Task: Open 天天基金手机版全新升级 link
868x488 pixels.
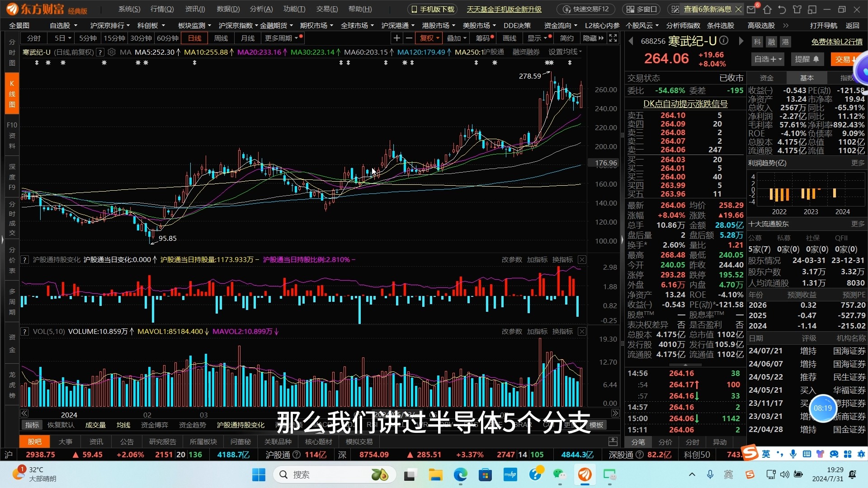Action: tap(504, 9)
